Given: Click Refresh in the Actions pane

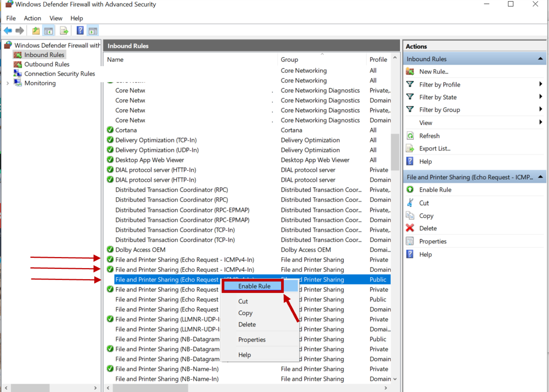Looking at the screenshot, I should tap(429, 136).
